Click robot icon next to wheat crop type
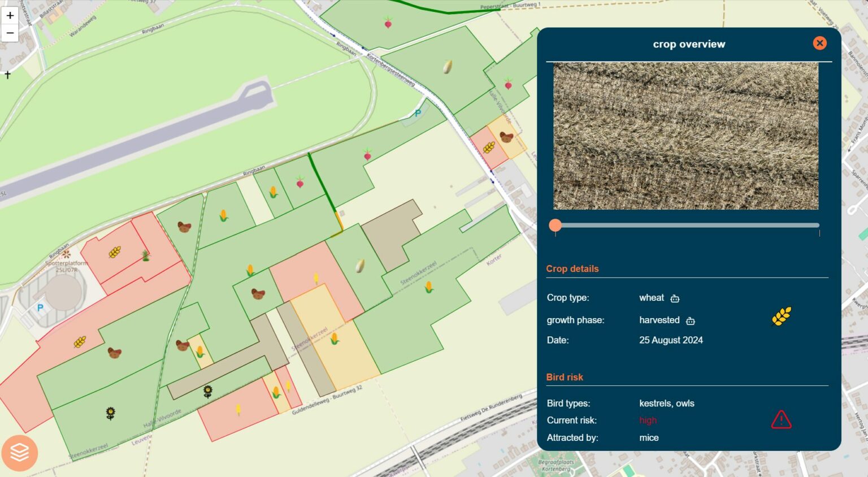Viewport: 868px width, 477px height. click(x=675, y=298)
